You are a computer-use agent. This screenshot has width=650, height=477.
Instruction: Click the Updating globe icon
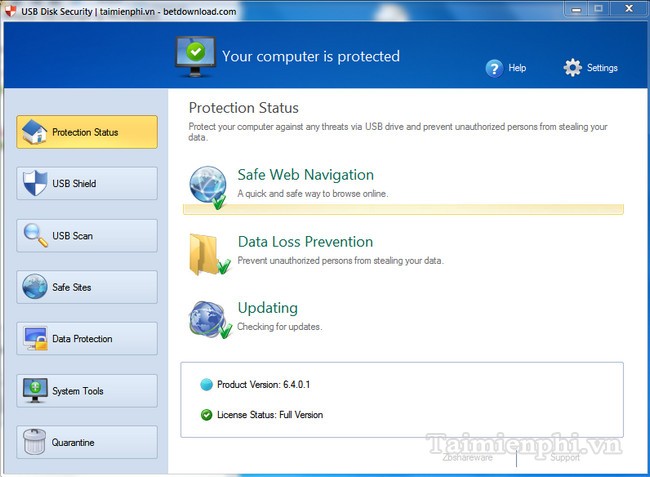click(208, 319)
